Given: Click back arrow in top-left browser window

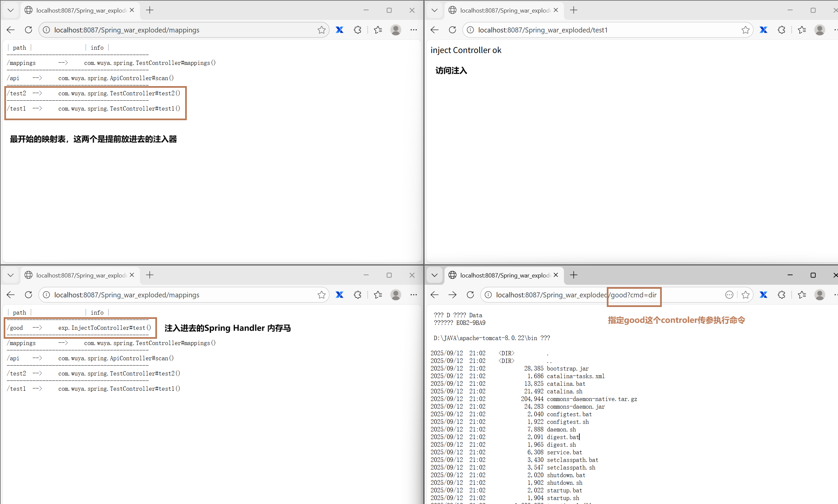Looking at the screenshot, I should [11, 30].
